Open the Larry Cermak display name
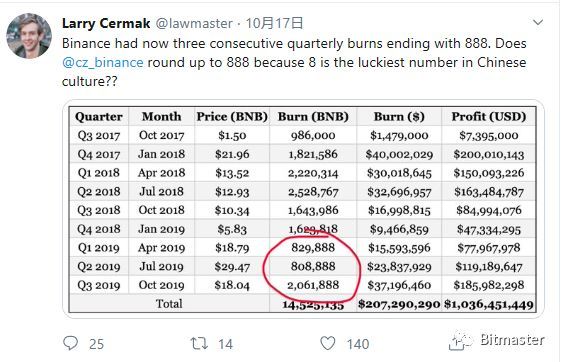 tap(106, 24)
